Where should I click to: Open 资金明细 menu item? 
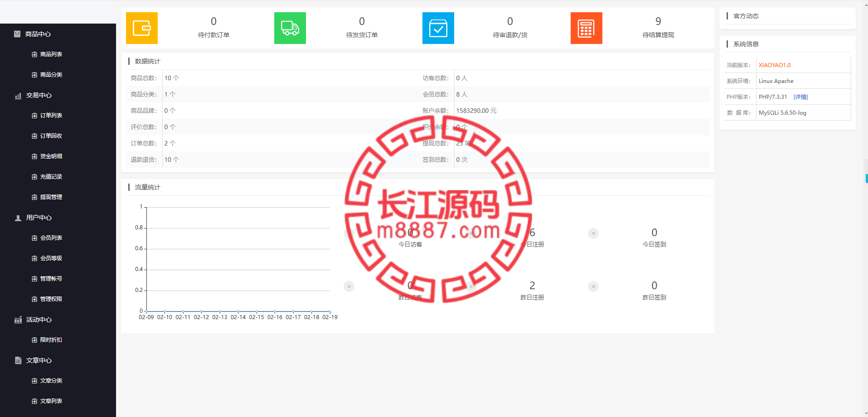[x=51, y=156]
